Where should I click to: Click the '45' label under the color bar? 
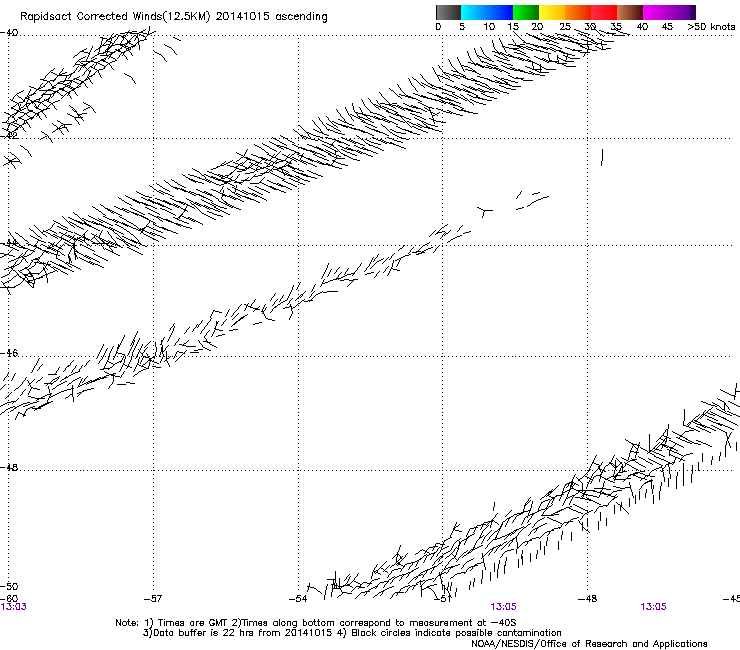(x=667, y=27)
